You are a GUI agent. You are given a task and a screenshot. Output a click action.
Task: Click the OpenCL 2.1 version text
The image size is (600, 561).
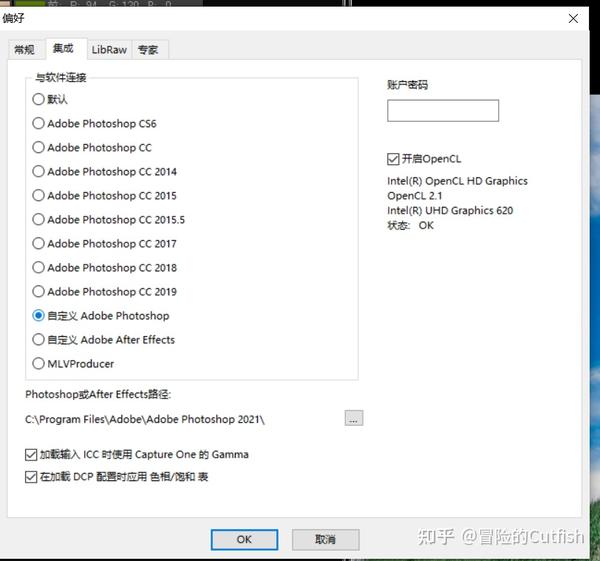click(415, 196)
